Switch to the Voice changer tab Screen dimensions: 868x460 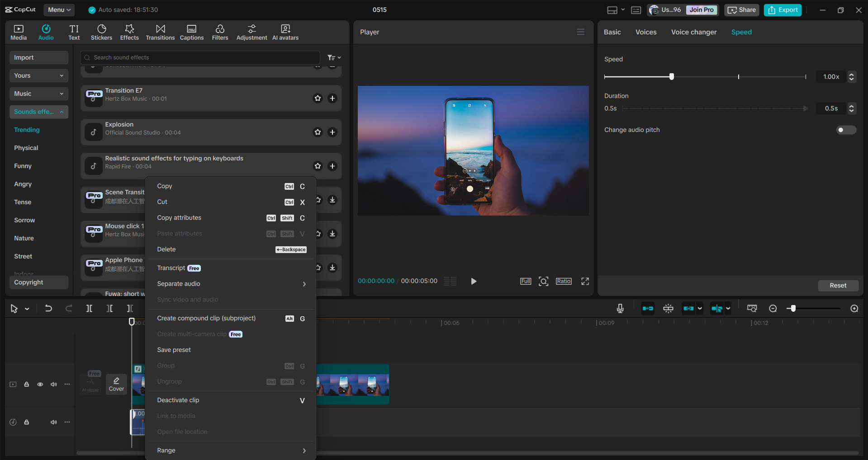tap(693, 32)
